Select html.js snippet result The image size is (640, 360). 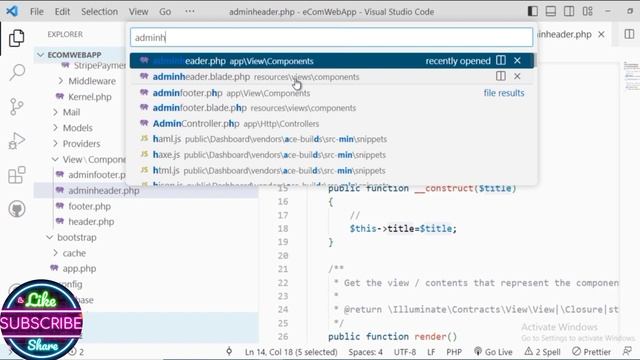click(x=331, y=170)
